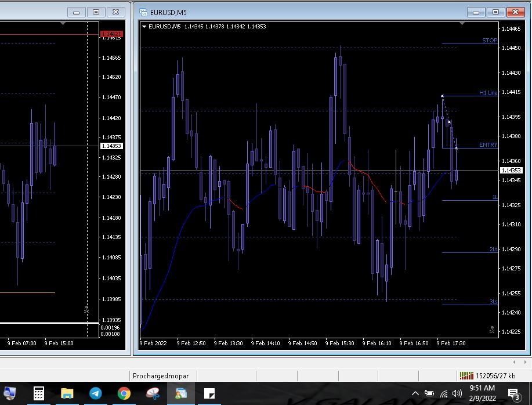
Task: Open Telegram from the taskbar
Action: (96, 394)
